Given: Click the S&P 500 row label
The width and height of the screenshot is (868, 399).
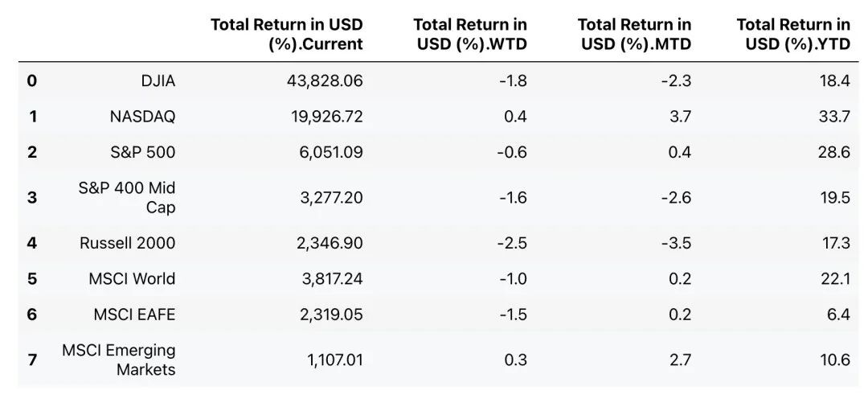Looking at the screenshot, I should click(x=145, y=152).
